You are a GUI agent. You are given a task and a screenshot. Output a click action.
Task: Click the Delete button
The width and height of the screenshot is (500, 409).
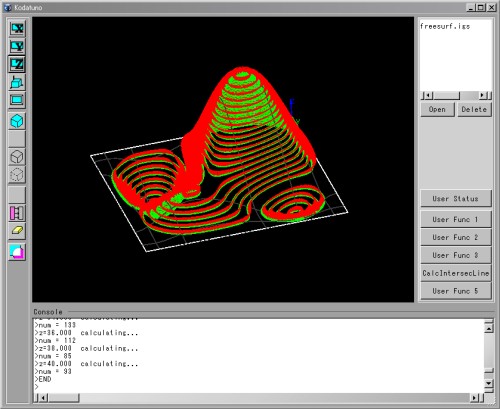click(474, 109)
